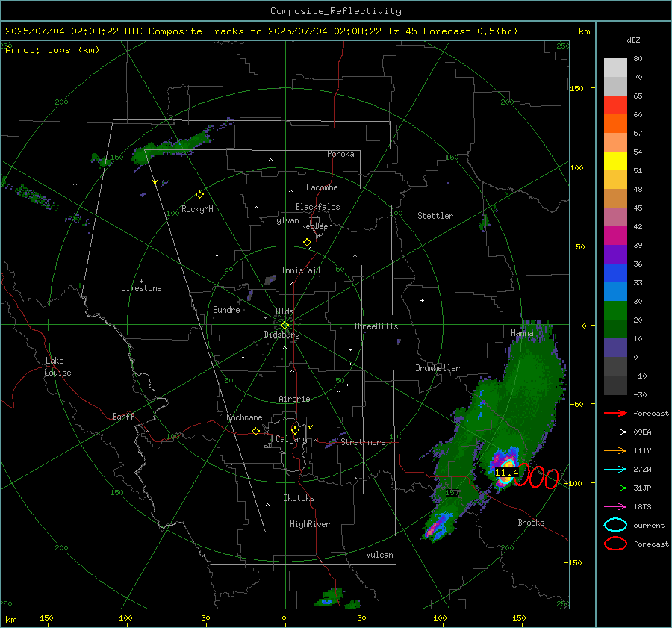Click the green 31JP arrow in legend
This screenshot has height=628, width=672.
click(x=615, y=488)
